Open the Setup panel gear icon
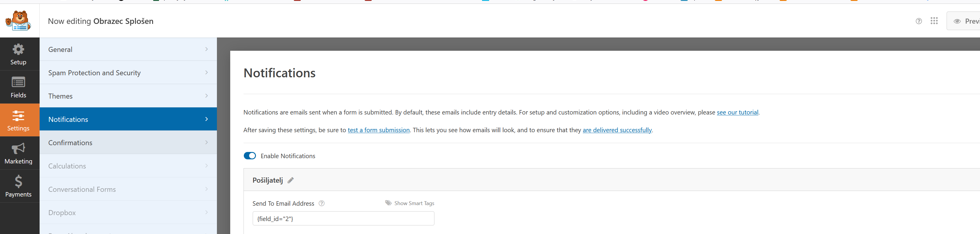 (18, 49)
